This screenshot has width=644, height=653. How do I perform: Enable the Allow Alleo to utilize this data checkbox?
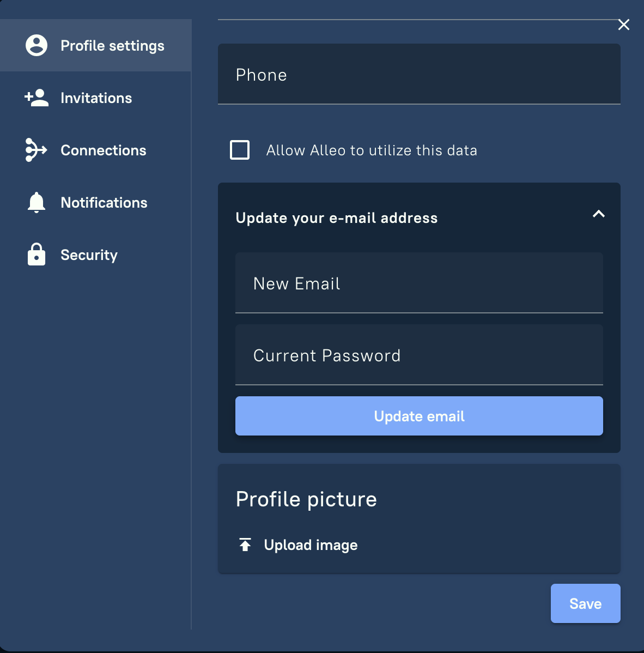pyautogui.click(x=240, y=149)
